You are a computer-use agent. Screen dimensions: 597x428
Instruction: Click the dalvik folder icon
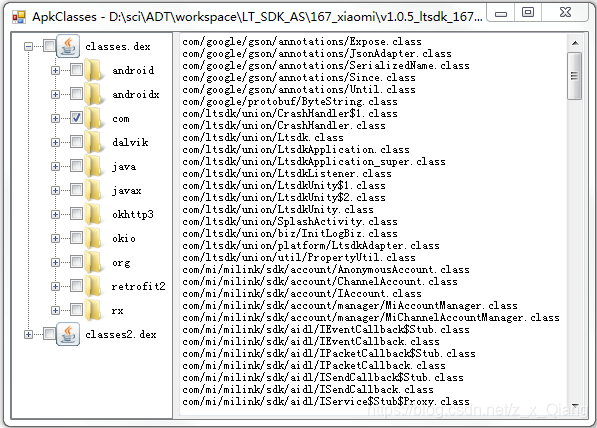93,142
